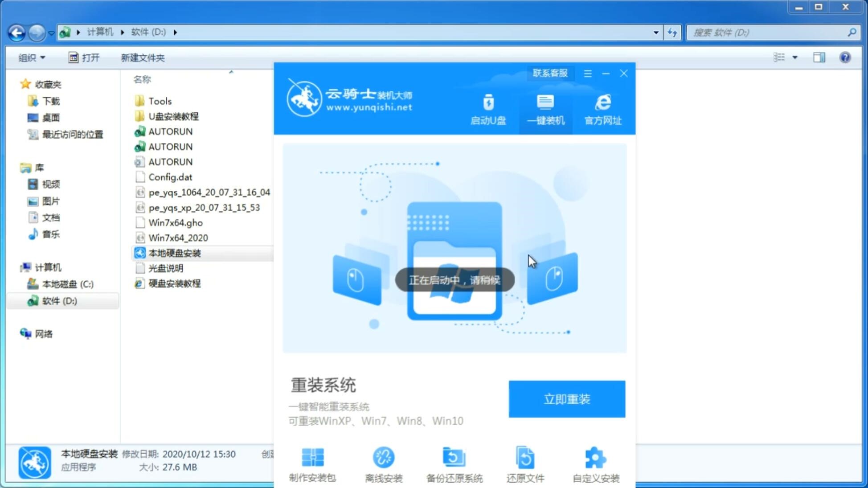Select Win7x64.gho file in file list
Screen dimensions: 868x488
coord(175,222)
